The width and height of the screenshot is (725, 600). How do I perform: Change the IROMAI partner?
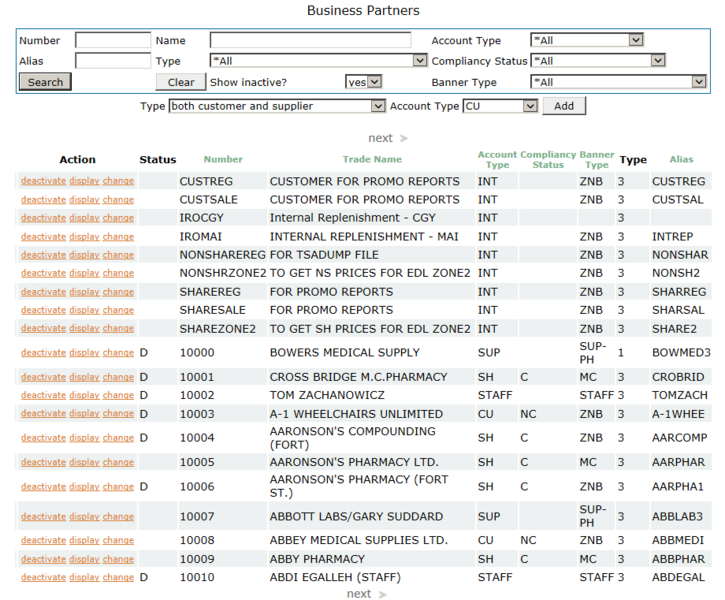[x=118, y=237]
